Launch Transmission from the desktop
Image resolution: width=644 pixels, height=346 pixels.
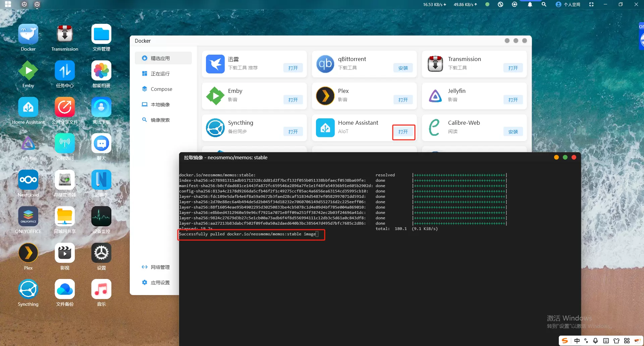pyautogui.click(x=65, y=35)
